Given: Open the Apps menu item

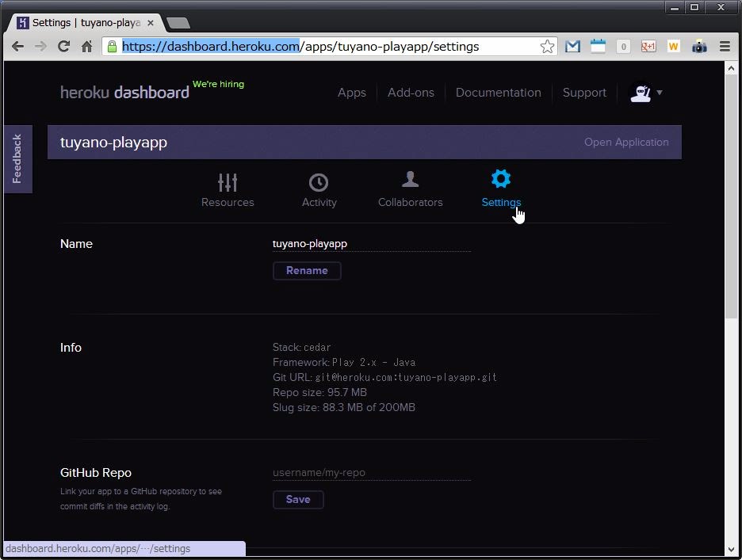Looking at the screenshot, I should (x=352, y=93).
